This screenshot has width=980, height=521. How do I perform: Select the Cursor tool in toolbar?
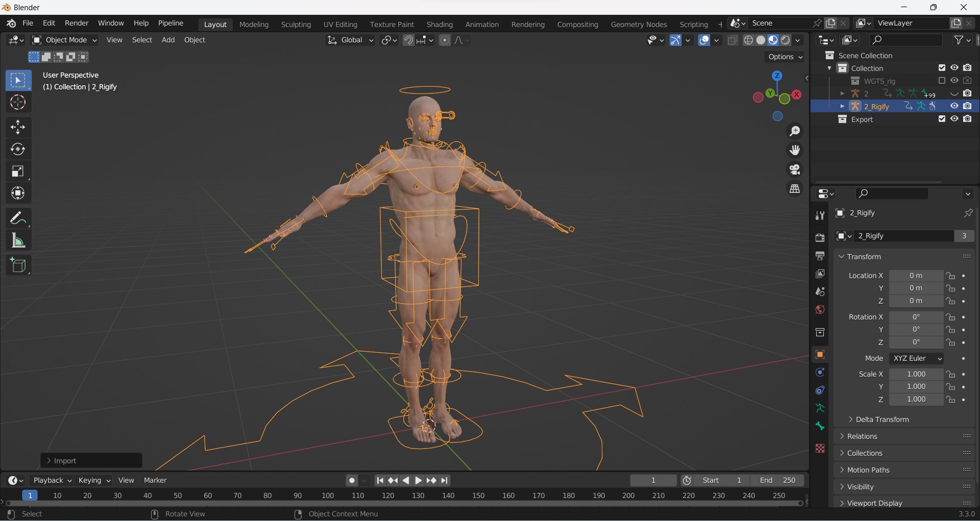tap(18, 103)
